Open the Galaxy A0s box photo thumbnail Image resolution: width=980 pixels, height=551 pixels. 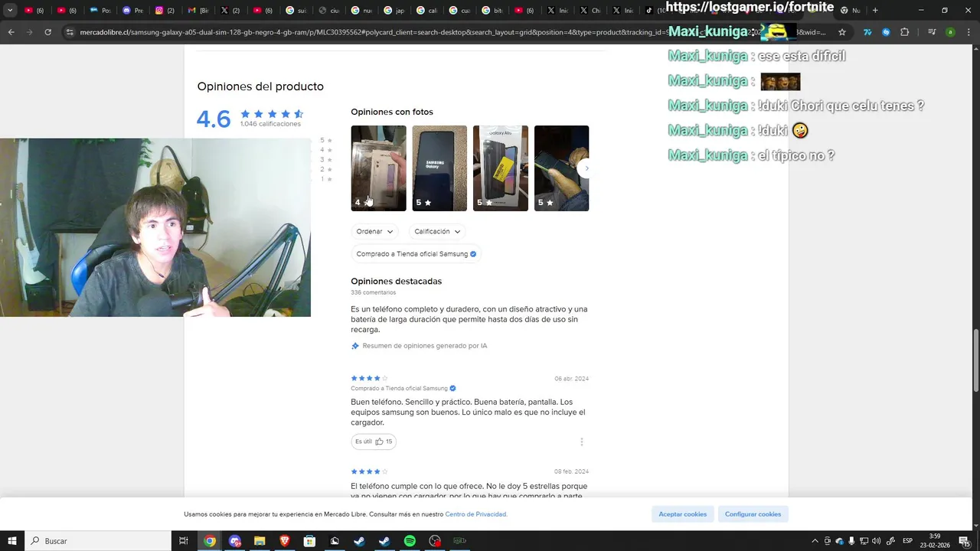[501, 168]
